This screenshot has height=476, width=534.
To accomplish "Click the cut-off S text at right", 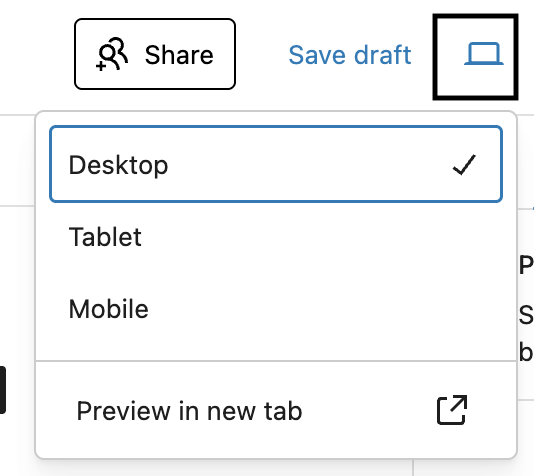I will tap(526, 315).
